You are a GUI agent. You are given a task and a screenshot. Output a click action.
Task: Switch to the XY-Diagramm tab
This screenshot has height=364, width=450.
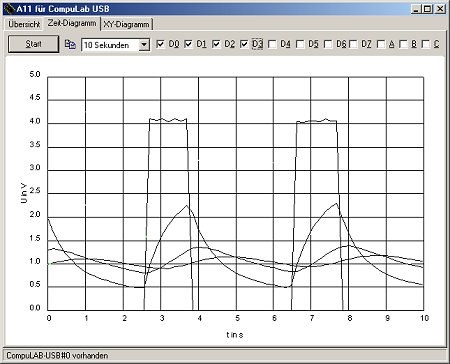point(126,24)
